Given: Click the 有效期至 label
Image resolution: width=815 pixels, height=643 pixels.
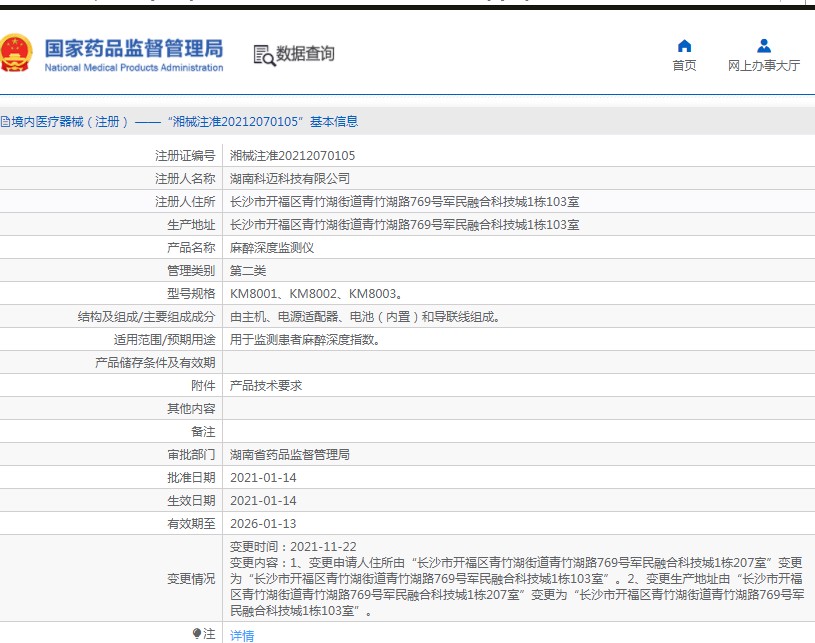Looking at the screenshot, I should point(191,523).
